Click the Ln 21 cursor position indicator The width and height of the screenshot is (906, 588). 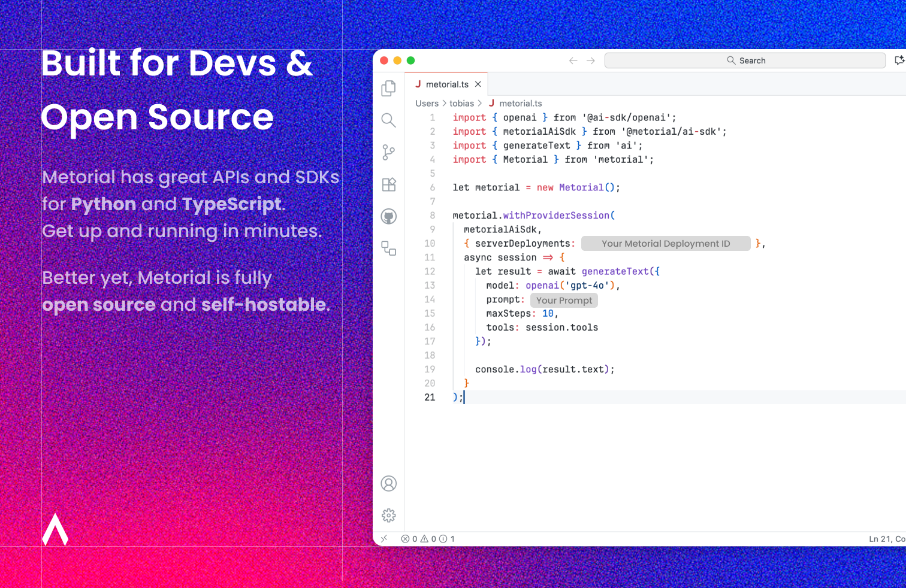coord(887,539)
